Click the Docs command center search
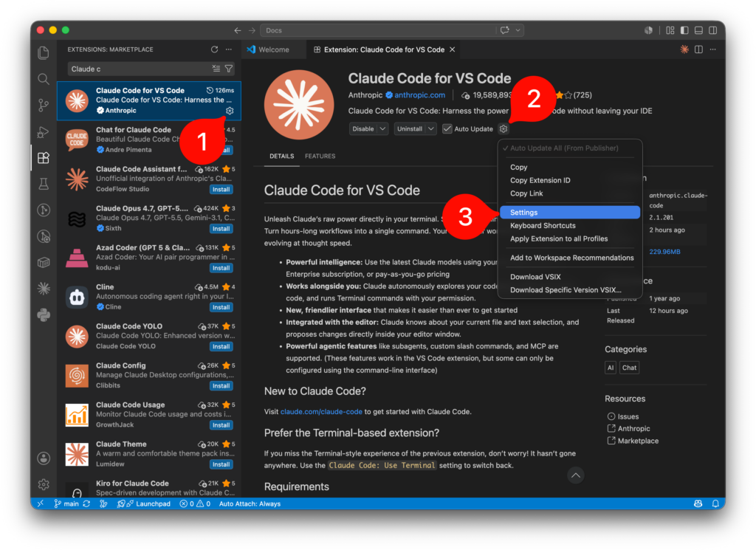 (x=379, y=30)
